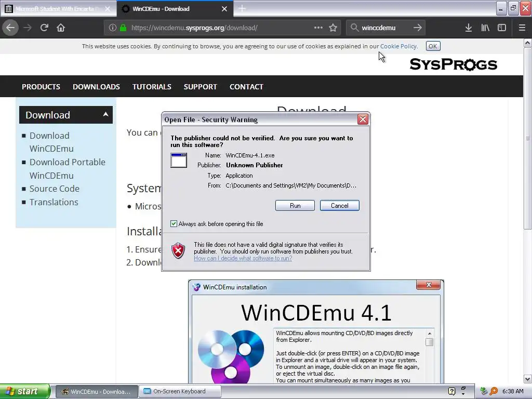Screen dimensions: 532x399
Task: Close the Open File - Security Warning dialog
Action: [x=363, y=119]
